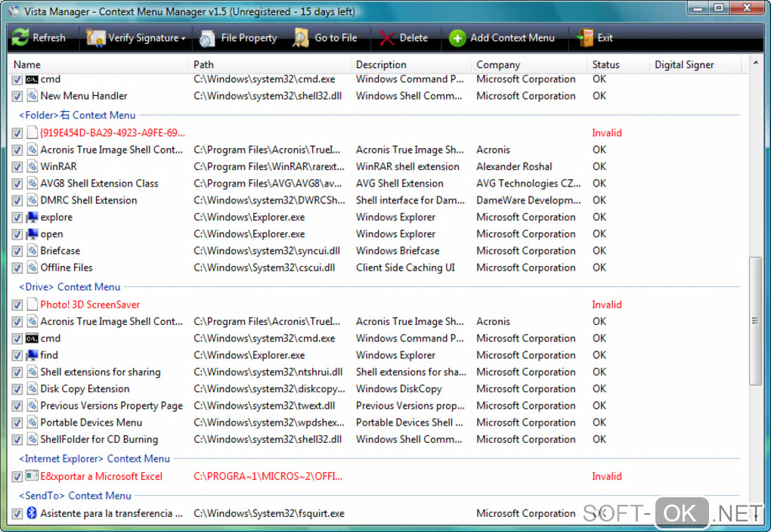Image resolution: width=771 pixels, height=532 pixels.
Task: Click the File Property gear icon
Action: (207, 39)
